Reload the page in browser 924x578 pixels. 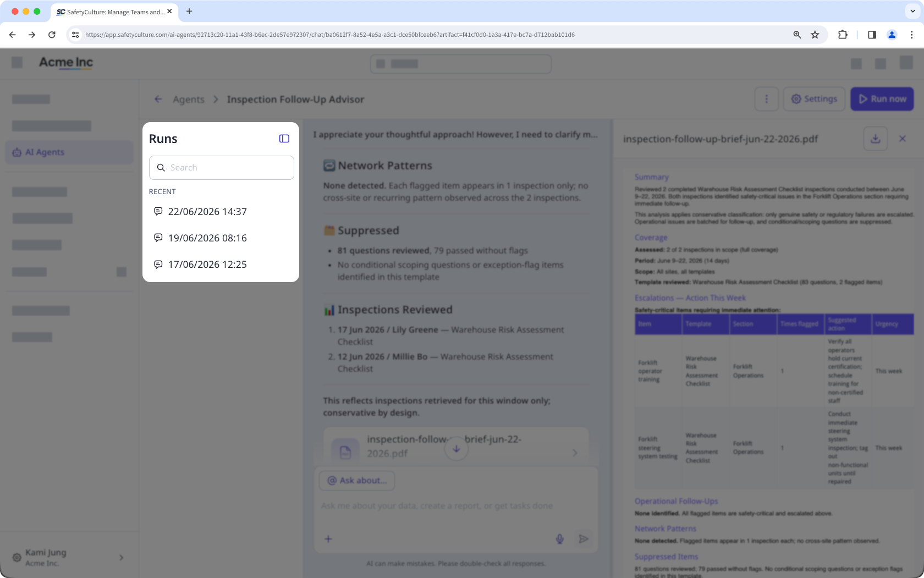point(52,35)
